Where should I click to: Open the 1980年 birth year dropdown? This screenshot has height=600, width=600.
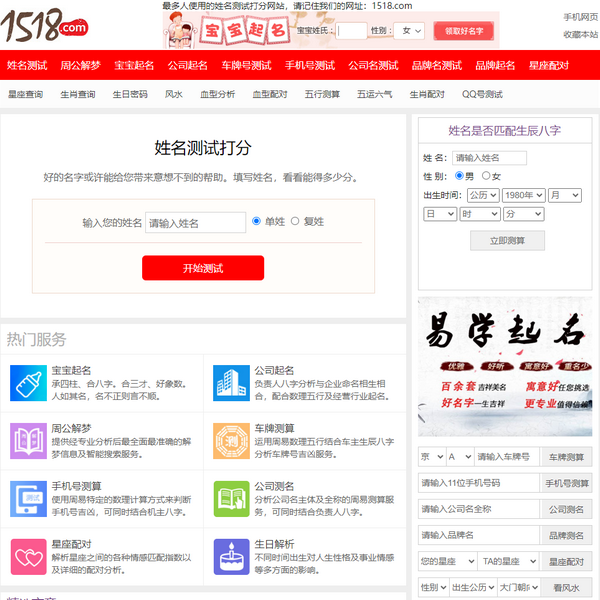523,195
